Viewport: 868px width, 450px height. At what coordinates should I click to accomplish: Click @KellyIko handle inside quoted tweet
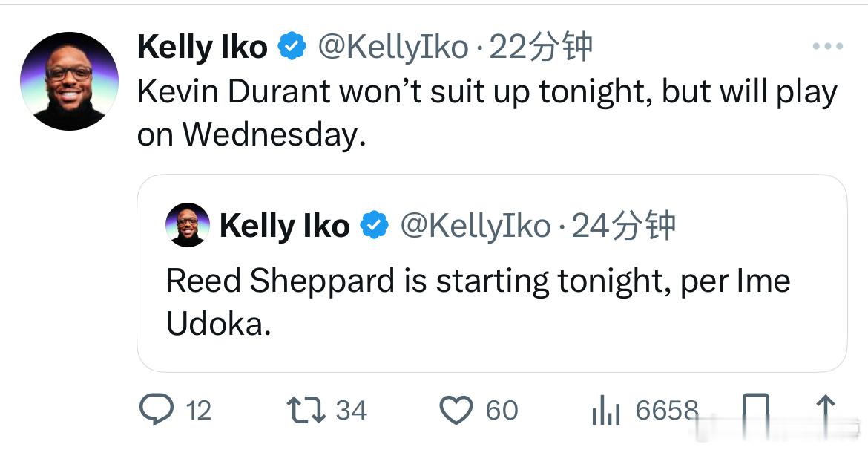coord(475,226)
